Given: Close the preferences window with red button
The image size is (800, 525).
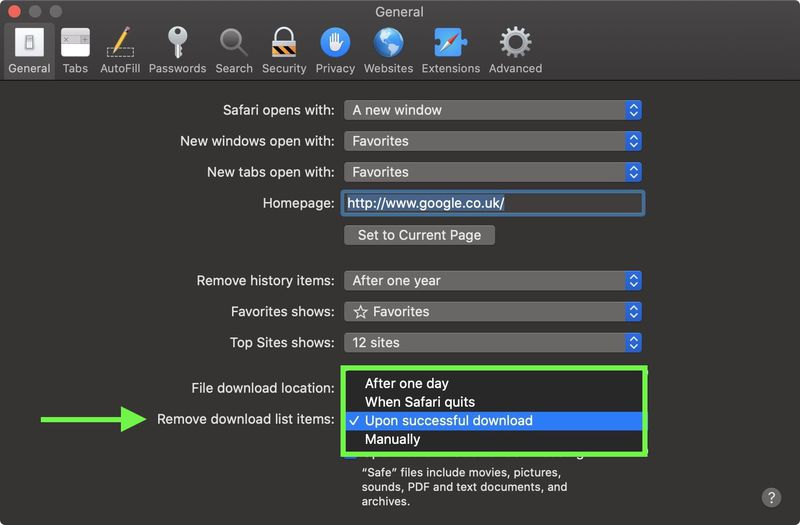Looking at the screenshot, I should [x=14, y=11].
